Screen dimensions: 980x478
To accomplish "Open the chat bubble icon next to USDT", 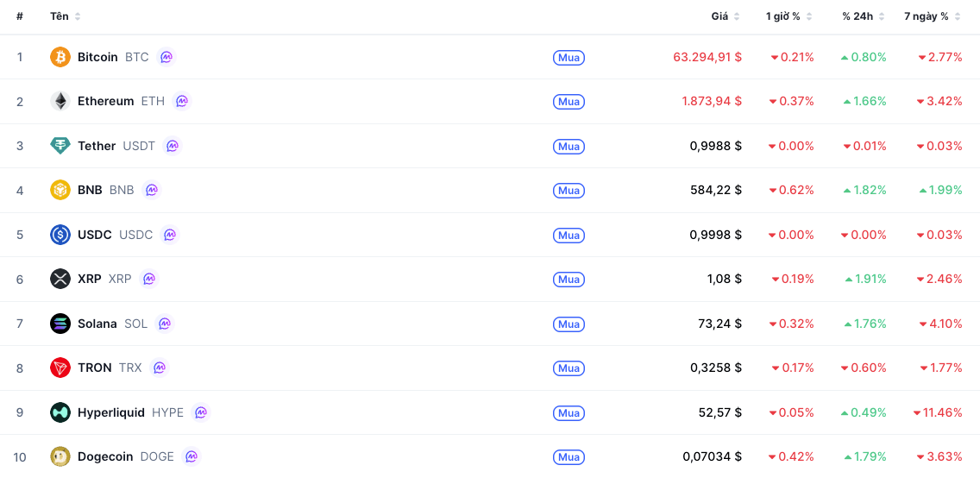I will coord(173,146).
